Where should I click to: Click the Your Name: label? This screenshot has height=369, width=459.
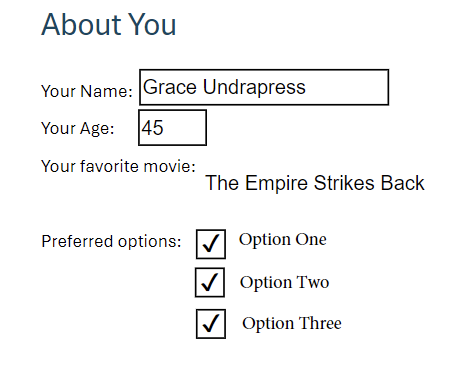pos(87,91)
